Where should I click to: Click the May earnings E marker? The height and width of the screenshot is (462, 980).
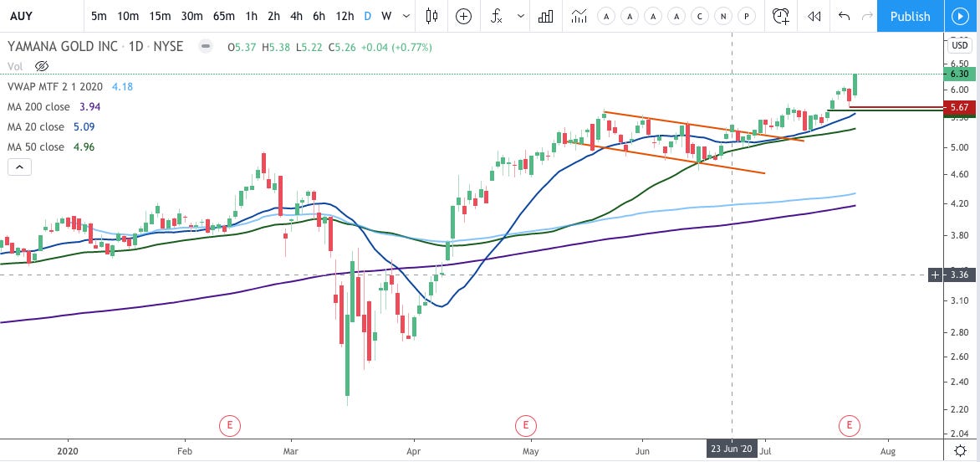click(526, 426)
